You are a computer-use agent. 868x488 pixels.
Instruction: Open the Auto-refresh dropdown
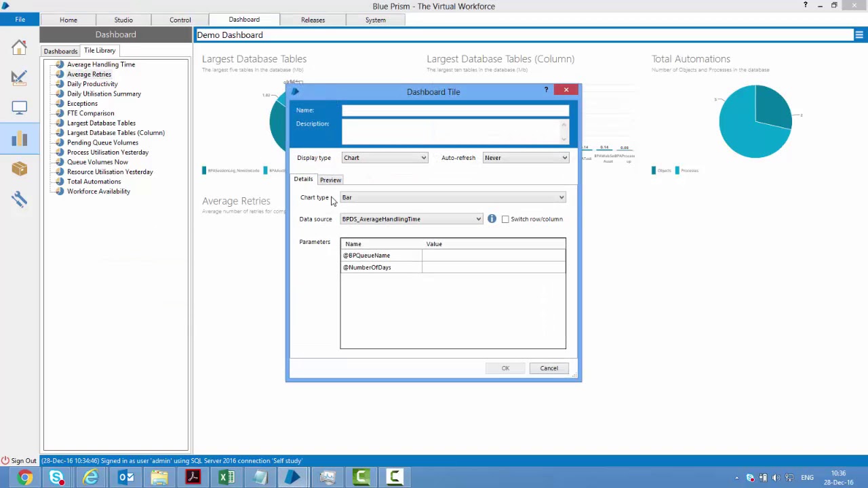[526, 158]
